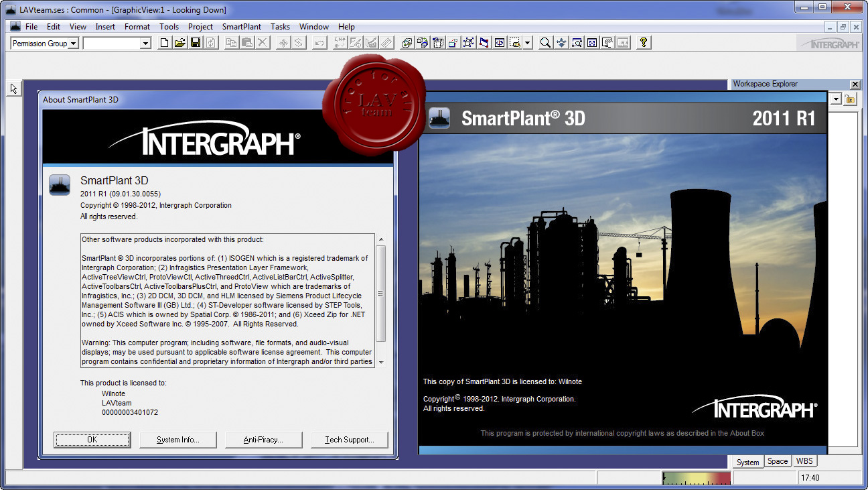Open the Project menu
Screen dimensions: 868x490
pos(200,27)
